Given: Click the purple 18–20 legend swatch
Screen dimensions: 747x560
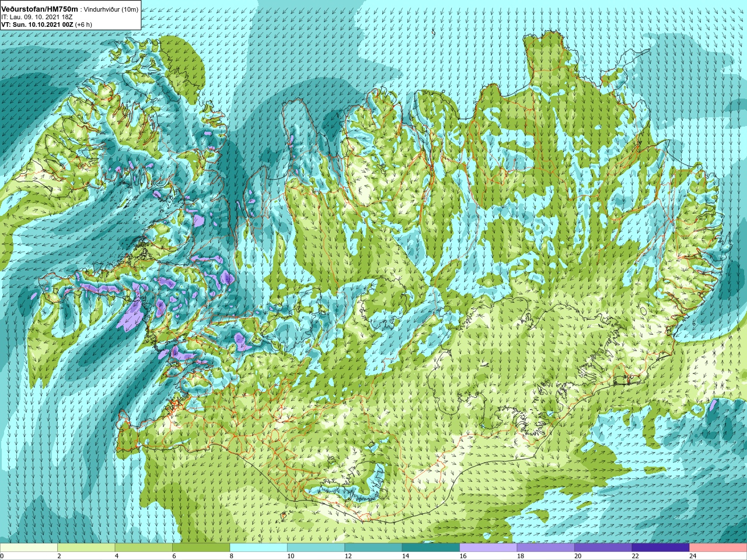Looking at the screenshot, I should 546,548.
